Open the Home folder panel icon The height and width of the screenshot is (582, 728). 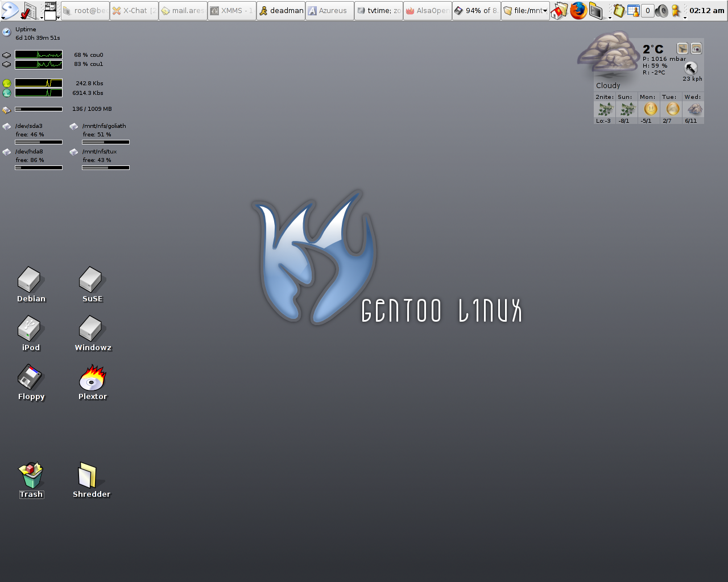click(x=559, y=10)
